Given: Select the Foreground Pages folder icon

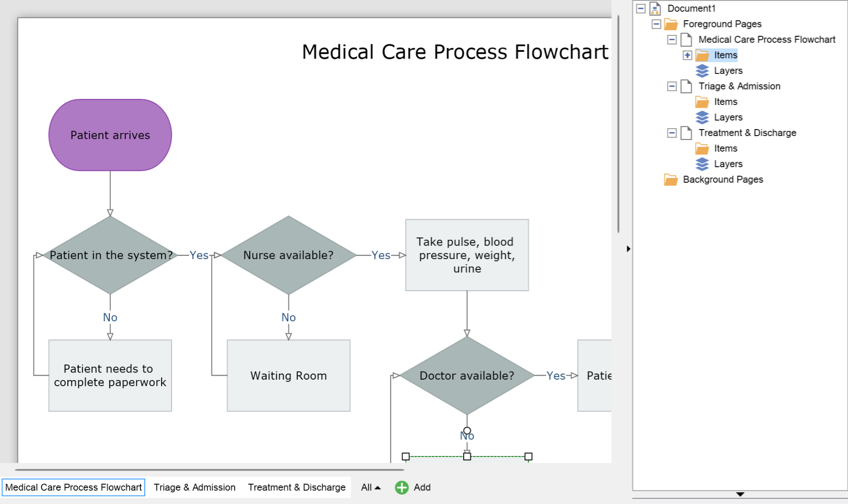Looking at the screenshot, I should (671, 24).
